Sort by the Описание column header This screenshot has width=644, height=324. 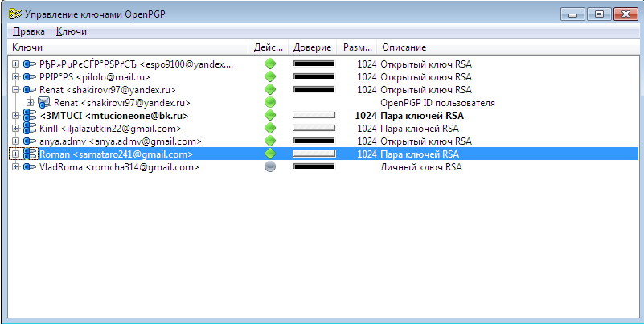pyautogui.click(x=508, y=47)
